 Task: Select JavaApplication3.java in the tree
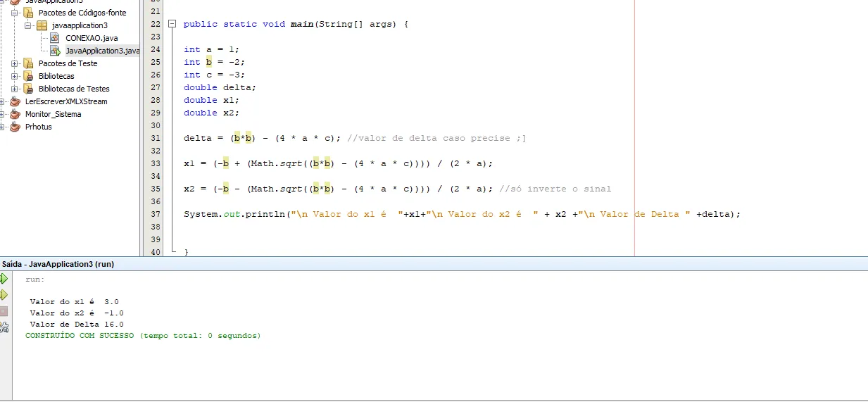103,51
